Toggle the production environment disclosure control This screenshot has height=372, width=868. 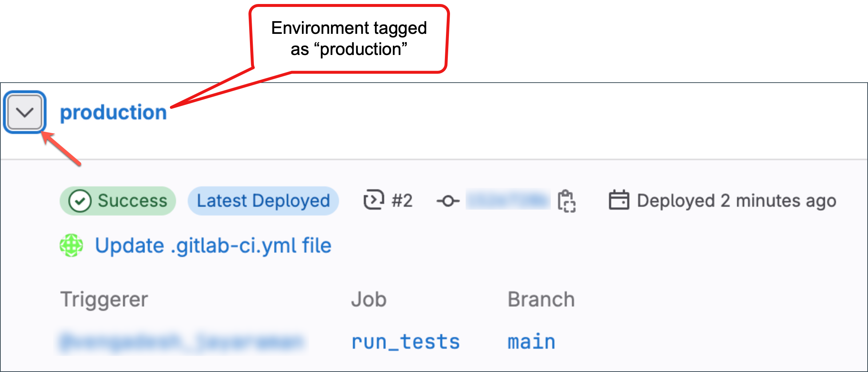(x=24, y=112)
